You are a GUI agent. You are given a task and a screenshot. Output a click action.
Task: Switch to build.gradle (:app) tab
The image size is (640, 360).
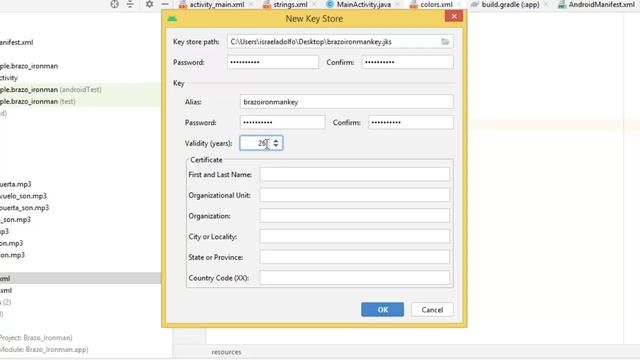click(x=511, y=4)
